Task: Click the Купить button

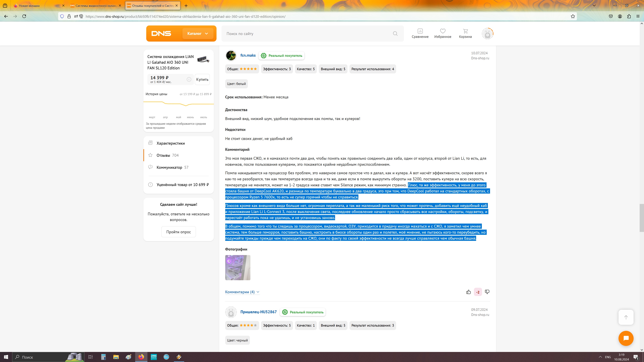Action: click(202, 79)
